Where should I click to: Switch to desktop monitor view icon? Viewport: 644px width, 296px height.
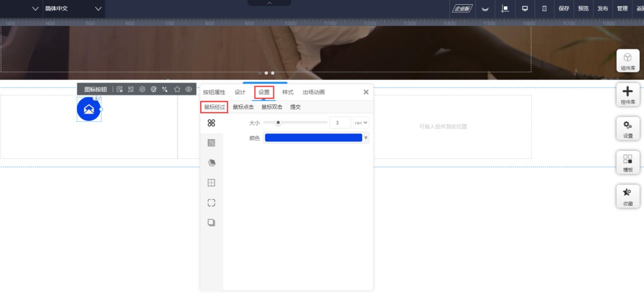point(525,9)
